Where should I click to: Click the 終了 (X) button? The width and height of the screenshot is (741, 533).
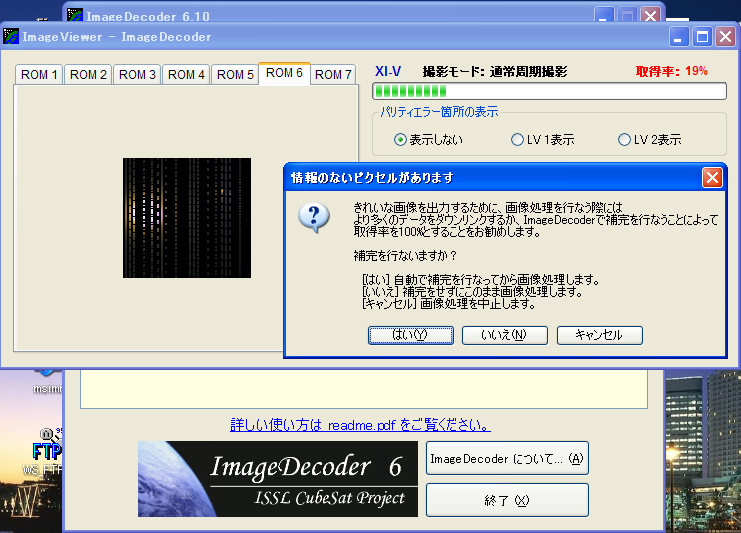coord(507,500)
